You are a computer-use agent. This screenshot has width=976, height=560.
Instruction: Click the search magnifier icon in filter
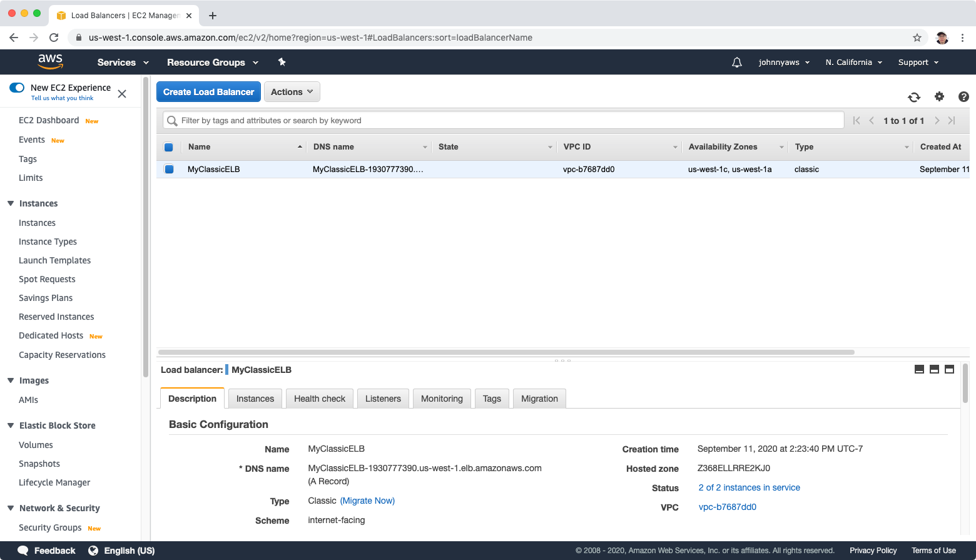point(172,121)
